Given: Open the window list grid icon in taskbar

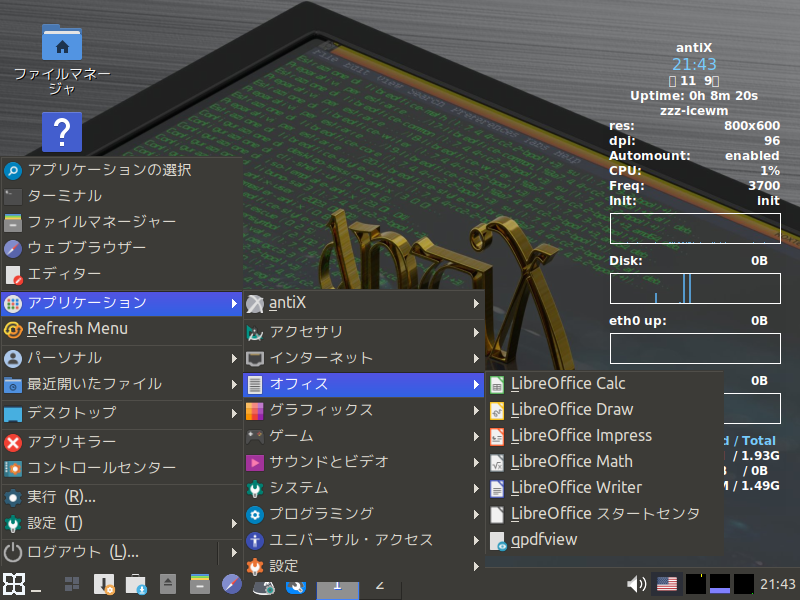Looking at the screenshot, I should pyautogui.click(x=72, y=584).
